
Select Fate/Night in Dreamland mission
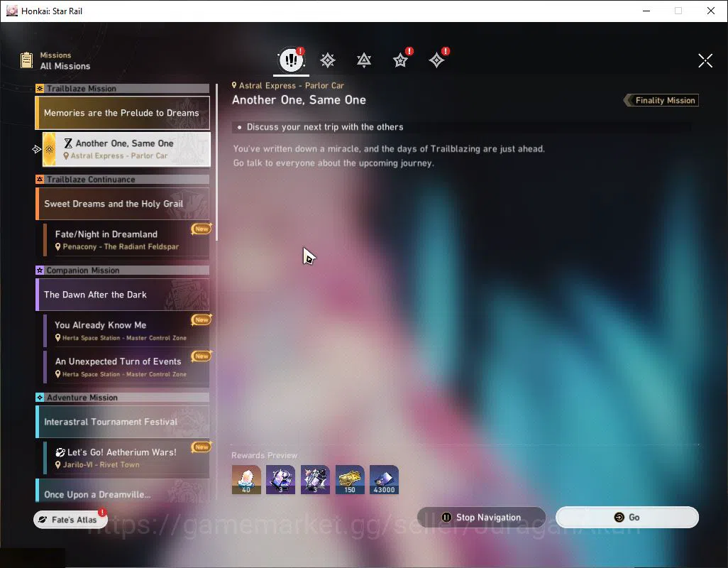pos(126,240)
